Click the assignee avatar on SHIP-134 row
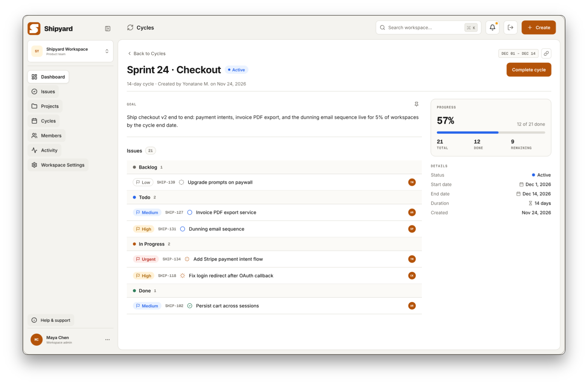 412,259
